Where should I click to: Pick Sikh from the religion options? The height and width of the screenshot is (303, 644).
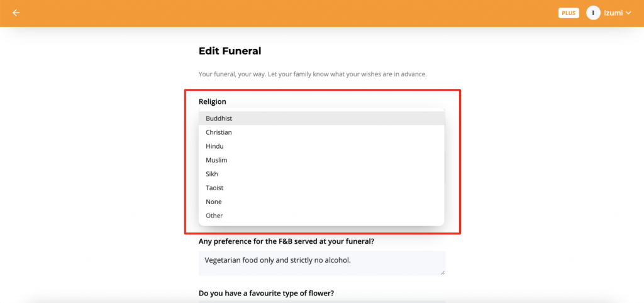(321, 174)
